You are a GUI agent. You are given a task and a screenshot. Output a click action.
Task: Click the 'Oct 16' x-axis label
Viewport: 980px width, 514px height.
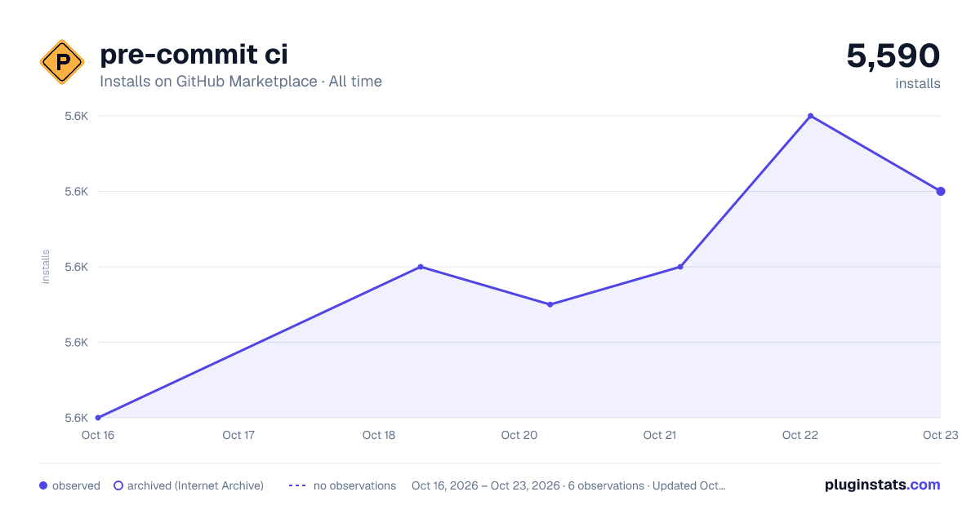tap(97, 436)
